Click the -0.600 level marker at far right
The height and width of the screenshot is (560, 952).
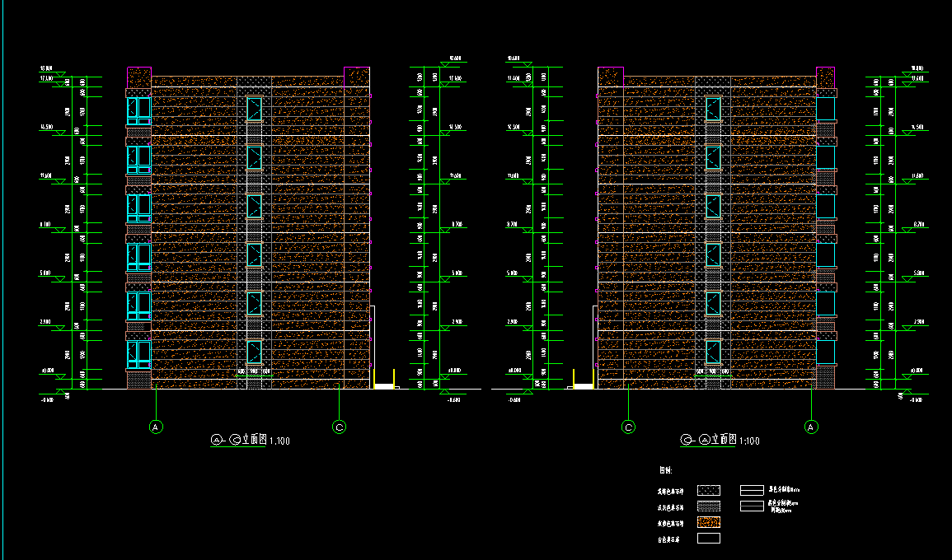(x=912, y=399)
